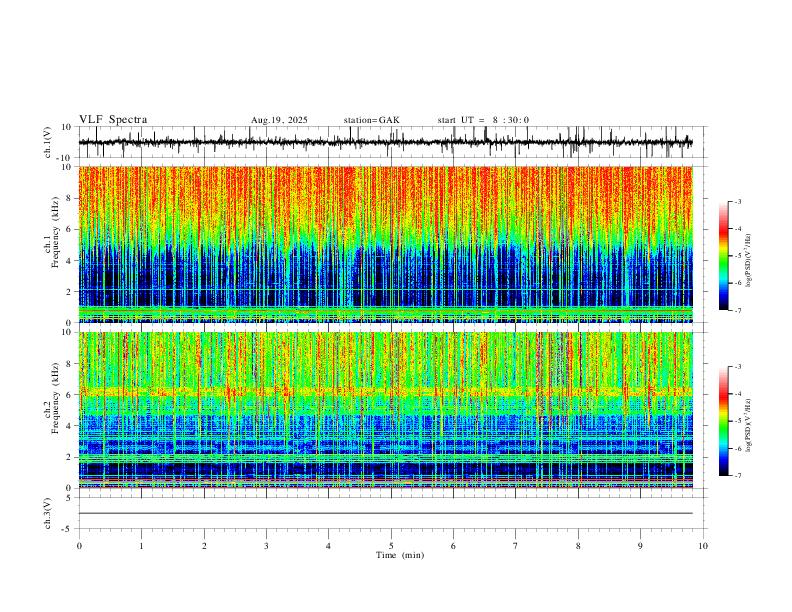This screenshot has width=792, height=612.
Task: Click the "-3" tick on ch.1 colorbar
Action: click(737, 201)
